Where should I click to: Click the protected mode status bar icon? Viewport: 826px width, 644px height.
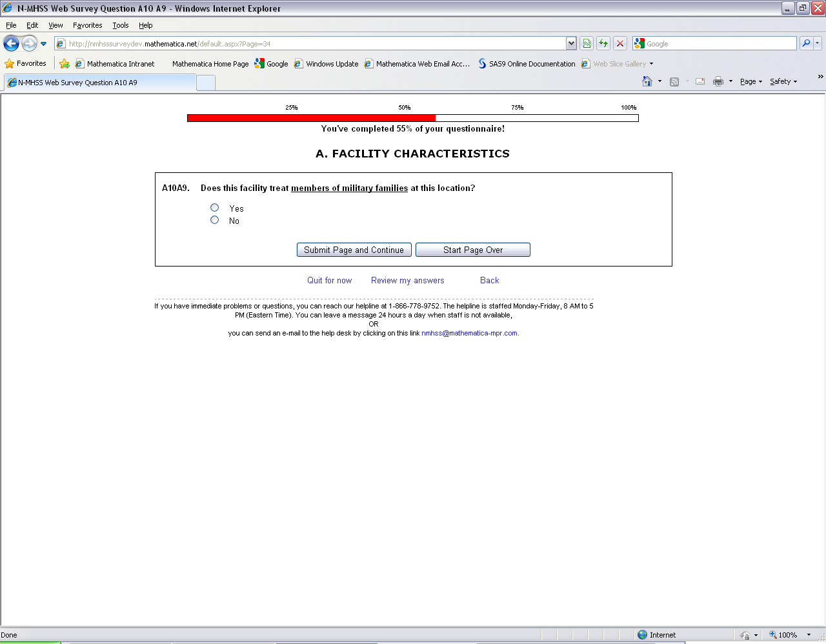click(745, 635)
